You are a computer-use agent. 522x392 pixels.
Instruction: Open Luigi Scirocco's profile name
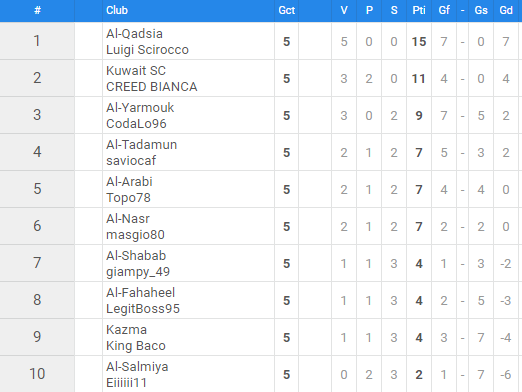click(147, 50)
